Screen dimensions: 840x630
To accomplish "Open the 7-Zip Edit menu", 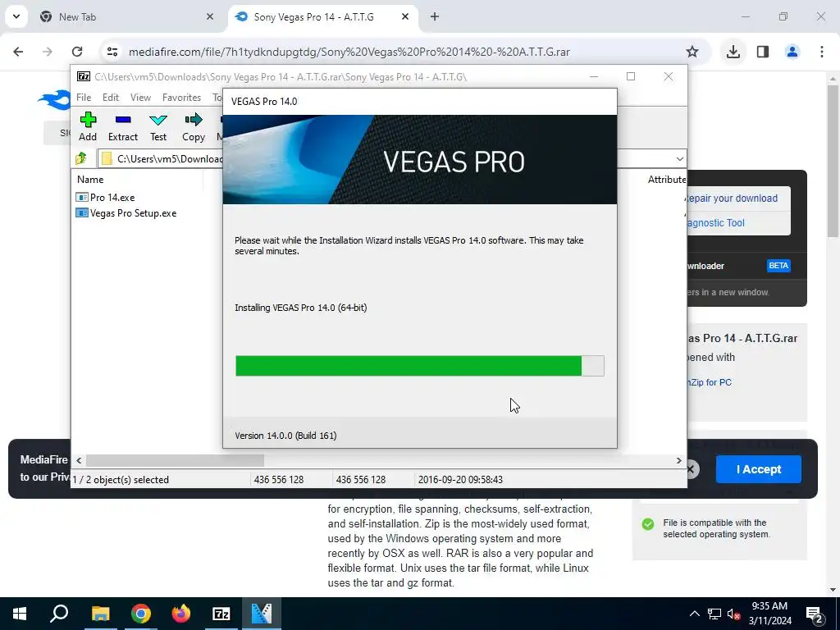I will pos(111,98).
